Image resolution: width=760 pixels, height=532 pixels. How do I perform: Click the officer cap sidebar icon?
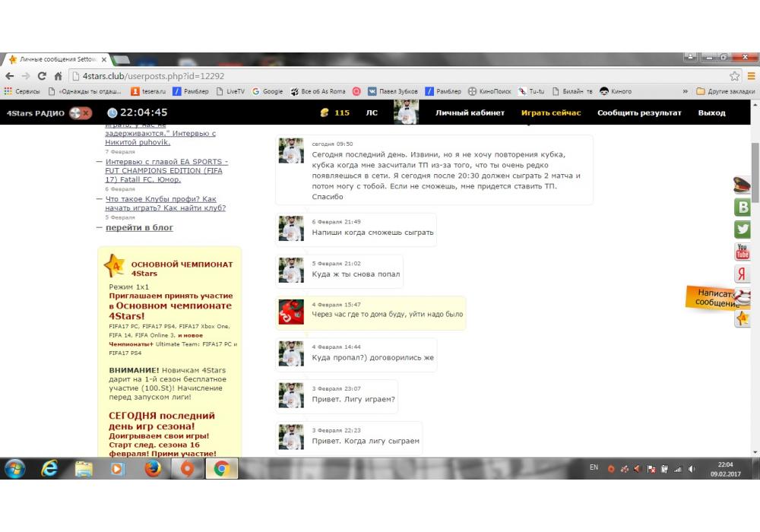coord(742,185)
